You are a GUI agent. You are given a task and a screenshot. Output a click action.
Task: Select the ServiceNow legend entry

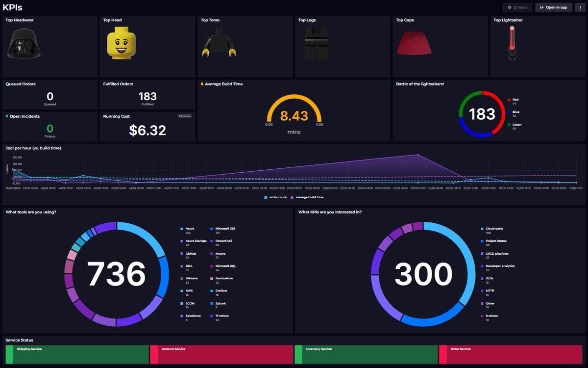tap(221, 280)
